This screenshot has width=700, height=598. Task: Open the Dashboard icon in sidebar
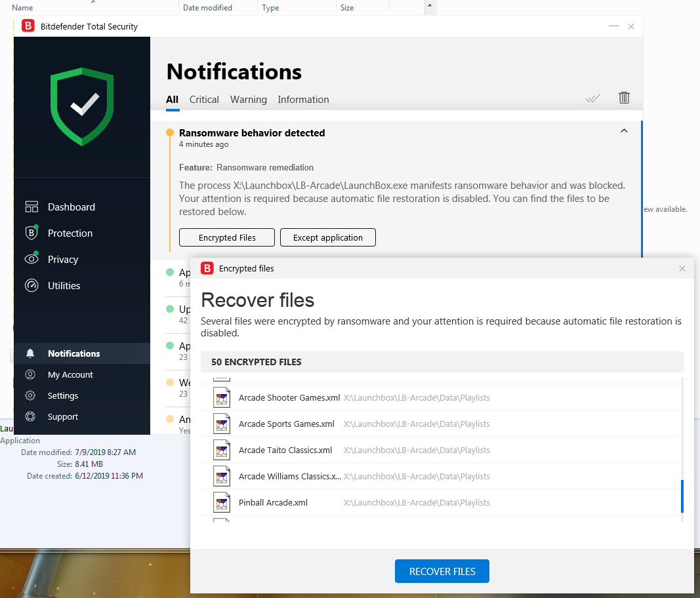point(31,207)
